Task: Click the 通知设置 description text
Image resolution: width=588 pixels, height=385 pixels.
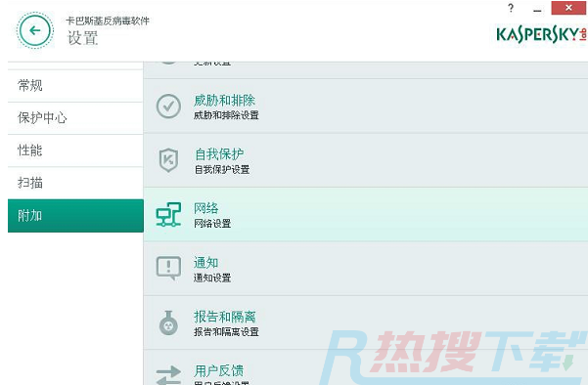Action: point(212,278)
